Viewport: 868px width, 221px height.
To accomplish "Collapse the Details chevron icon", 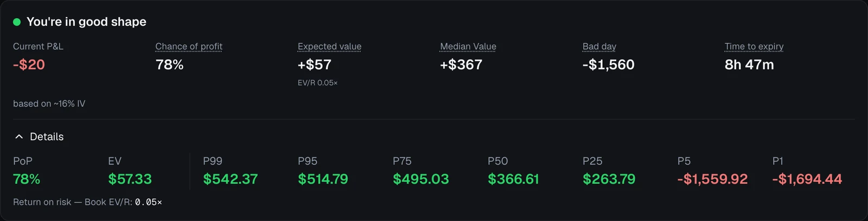I will (19, 136).
